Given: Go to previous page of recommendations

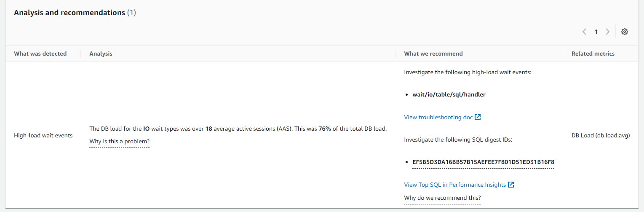Looking at the screenshot, I should tap(584, 32).
